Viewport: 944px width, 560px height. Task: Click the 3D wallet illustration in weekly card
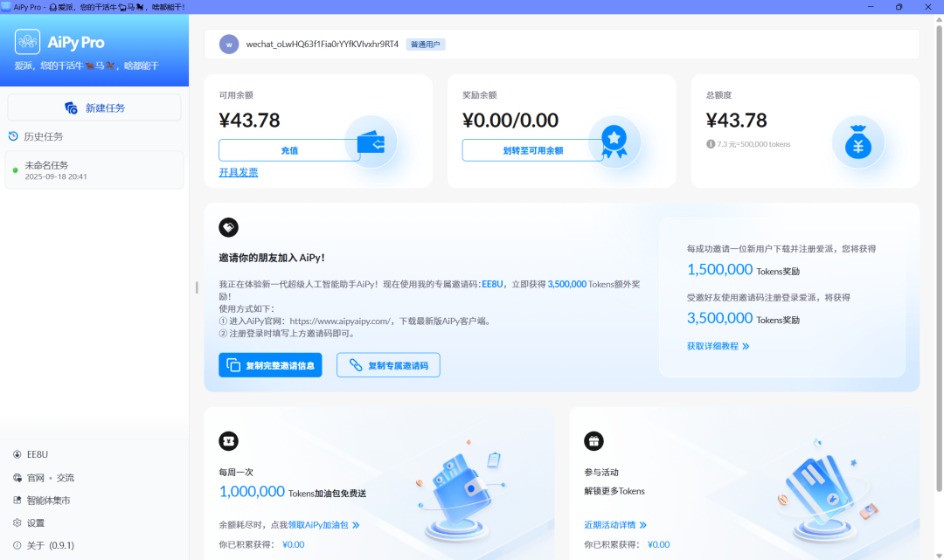(461, 490)
